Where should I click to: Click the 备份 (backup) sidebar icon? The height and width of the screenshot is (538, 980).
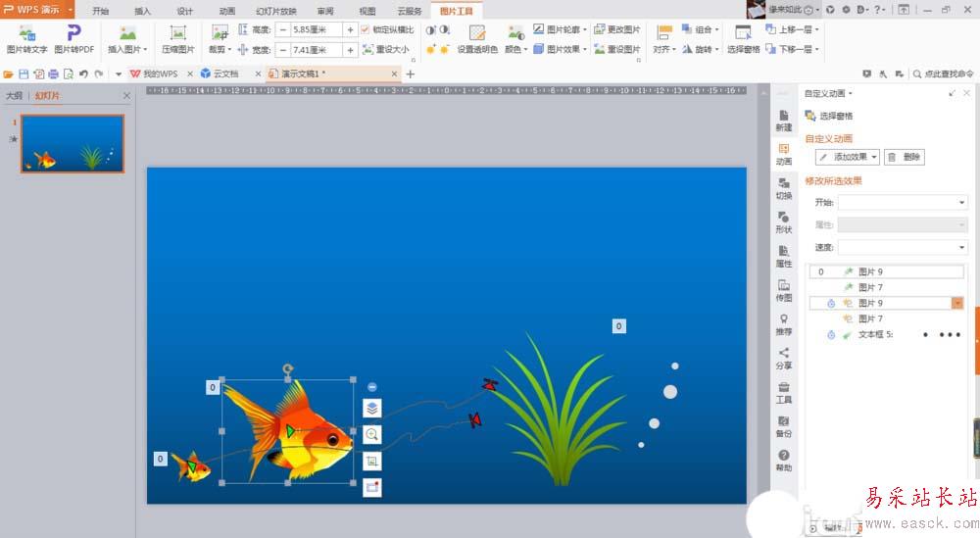pyautogui.click(x=784, y=426)
